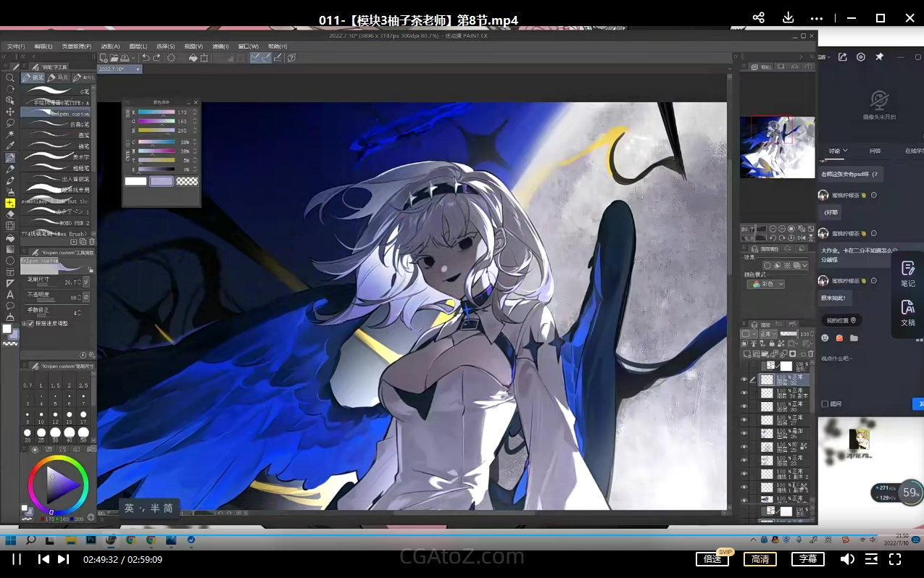This screenshot has height=578, width=924.
Task: Open the 倍速 playback speed option
Action: tap(712, 559)
